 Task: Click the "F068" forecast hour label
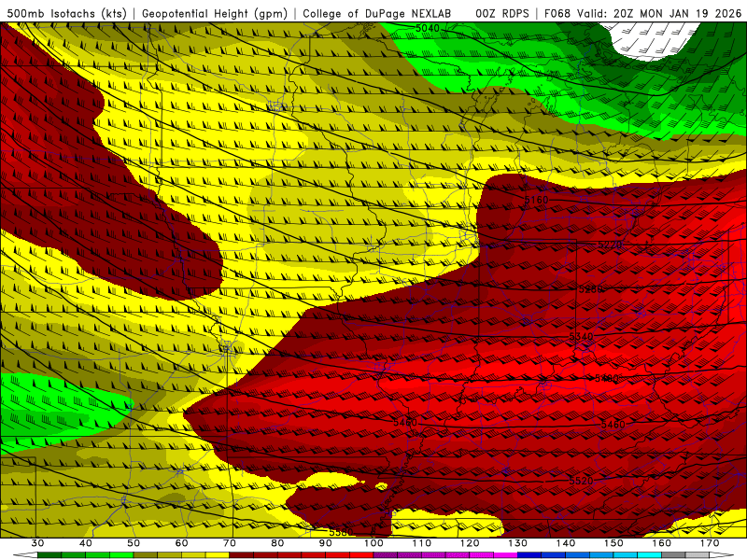[x=557, y=14]
